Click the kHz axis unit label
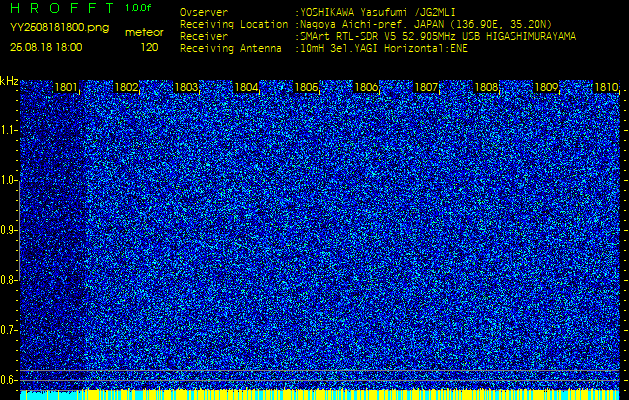Viewport: 629px width, 400px height. [9, 81]
